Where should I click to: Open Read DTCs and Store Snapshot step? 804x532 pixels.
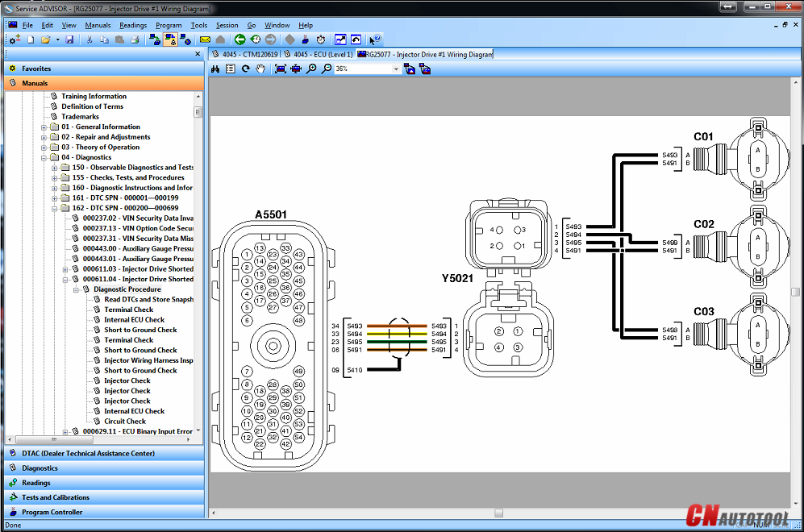[148, 300]
